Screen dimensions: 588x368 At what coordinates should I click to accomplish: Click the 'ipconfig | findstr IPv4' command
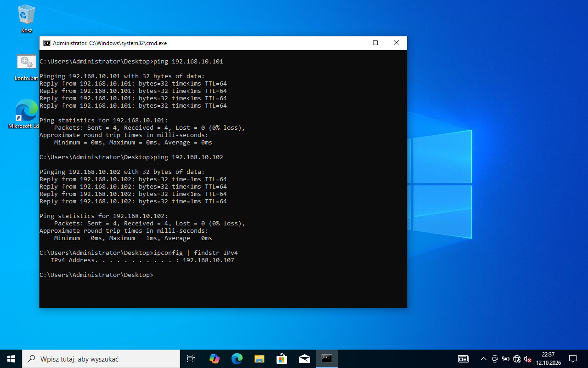(196, 253)
